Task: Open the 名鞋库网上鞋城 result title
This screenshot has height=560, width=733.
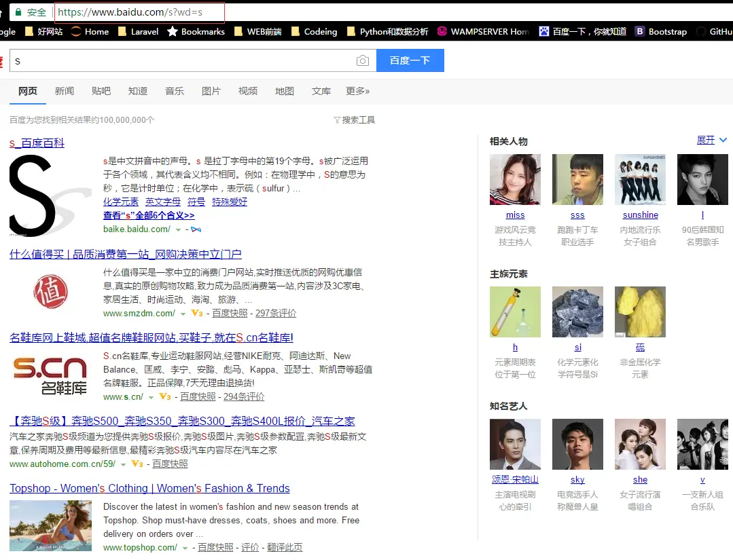Action: click(x=151, y=337)
